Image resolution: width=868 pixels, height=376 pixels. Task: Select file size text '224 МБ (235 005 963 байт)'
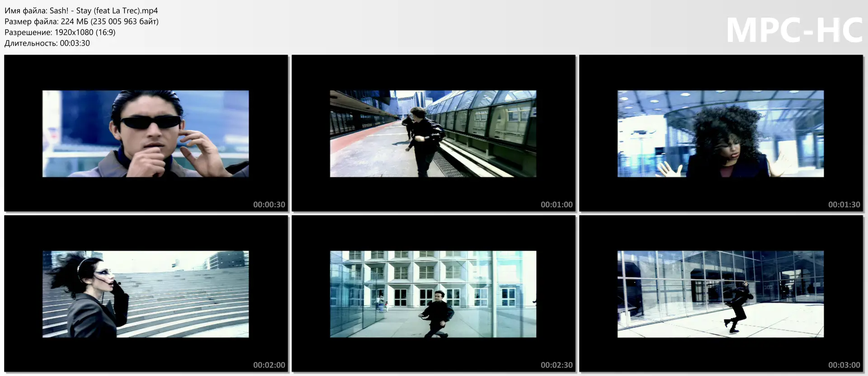110,21
